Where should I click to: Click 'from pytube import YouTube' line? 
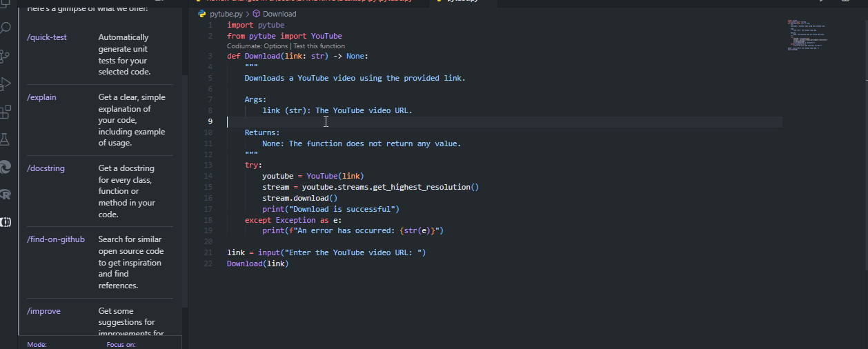point(284,36)
